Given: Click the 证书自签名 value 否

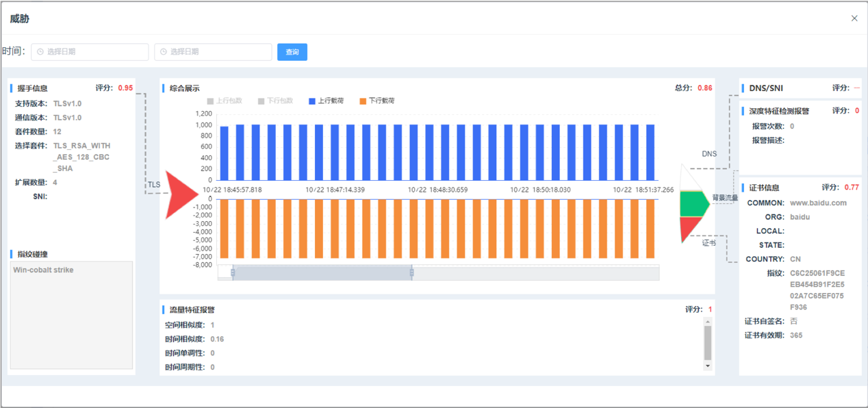Looking at the screenshot, I should tap(794, 321).
